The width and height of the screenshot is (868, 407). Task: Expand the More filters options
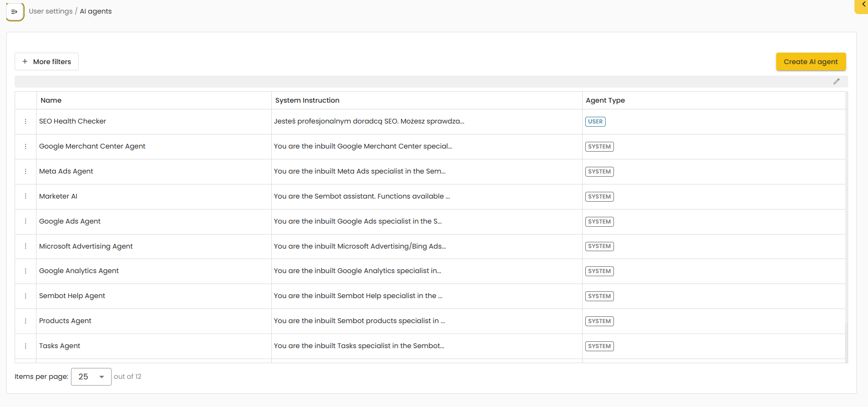(46, 61)
